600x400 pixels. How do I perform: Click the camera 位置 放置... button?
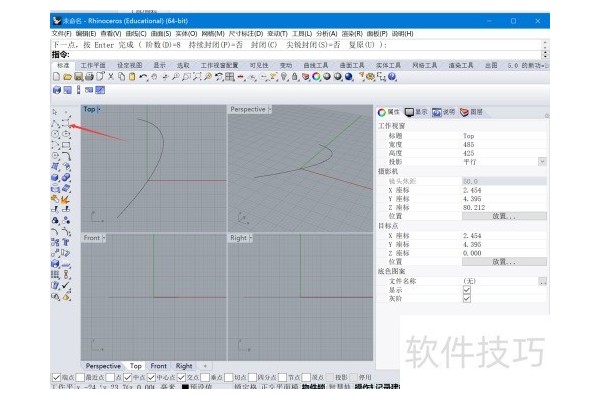point(504,216)
